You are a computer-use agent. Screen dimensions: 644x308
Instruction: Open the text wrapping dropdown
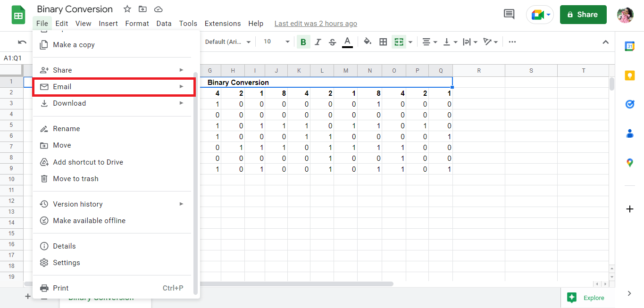(x=470, y=42)
